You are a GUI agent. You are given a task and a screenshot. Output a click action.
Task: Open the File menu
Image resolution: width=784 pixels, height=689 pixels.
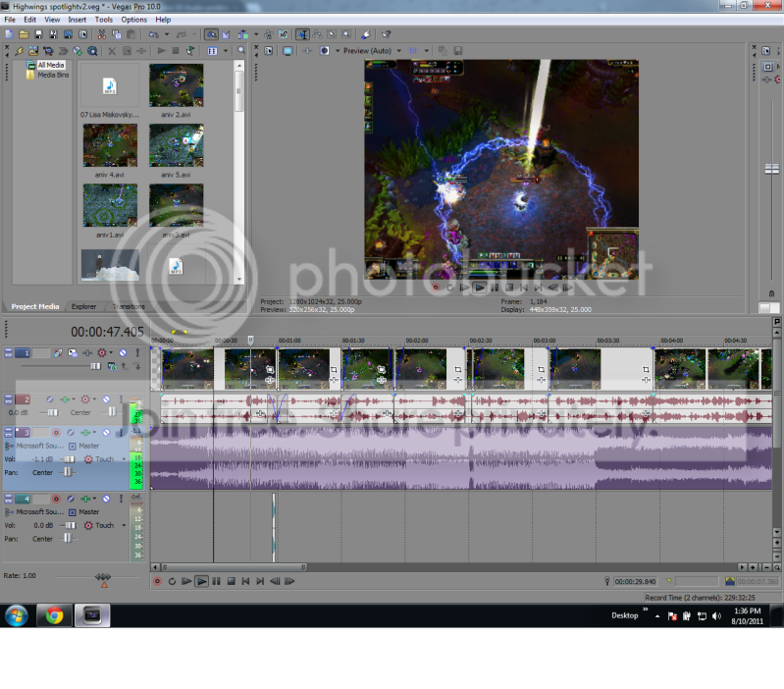pyautogui.click(x=10, y=20)
